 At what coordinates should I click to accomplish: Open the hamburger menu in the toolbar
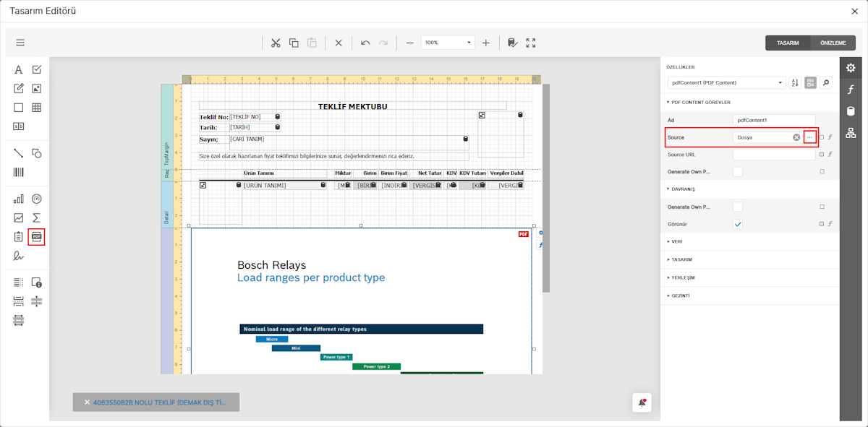point(20,43)
